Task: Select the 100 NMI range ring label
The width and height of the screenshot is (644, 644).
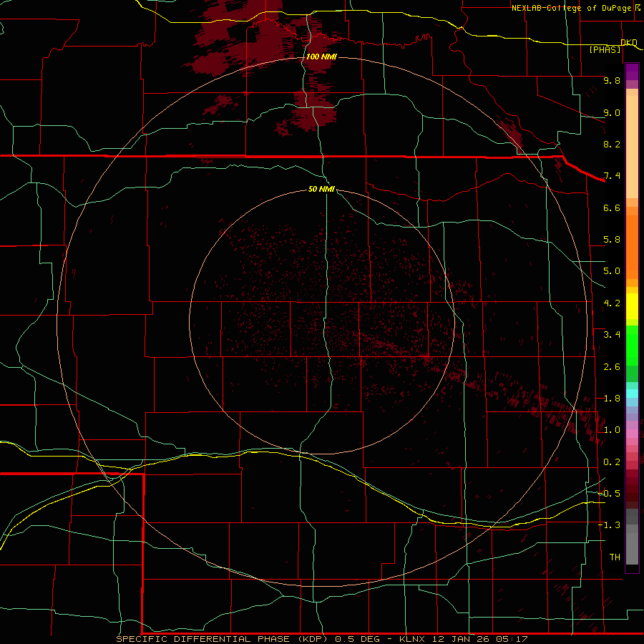Action: (321, 57)
